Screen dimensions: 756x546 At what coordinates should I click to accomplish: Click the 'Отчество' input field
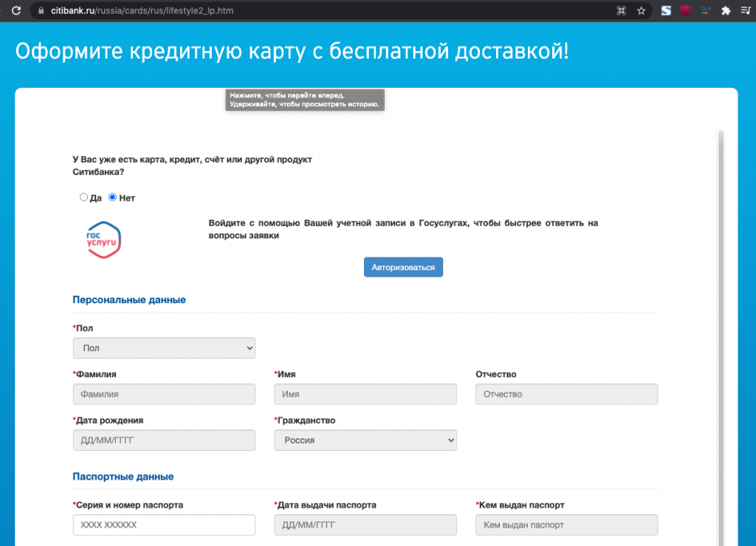click(566, 394)
